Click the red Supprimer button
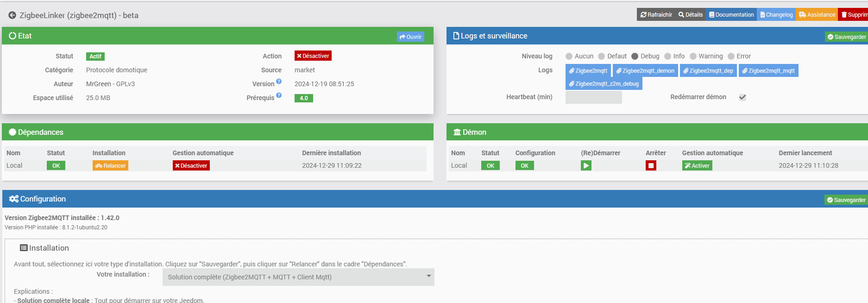The height and width of the screenshot is (303, 868). click(853, 14)
